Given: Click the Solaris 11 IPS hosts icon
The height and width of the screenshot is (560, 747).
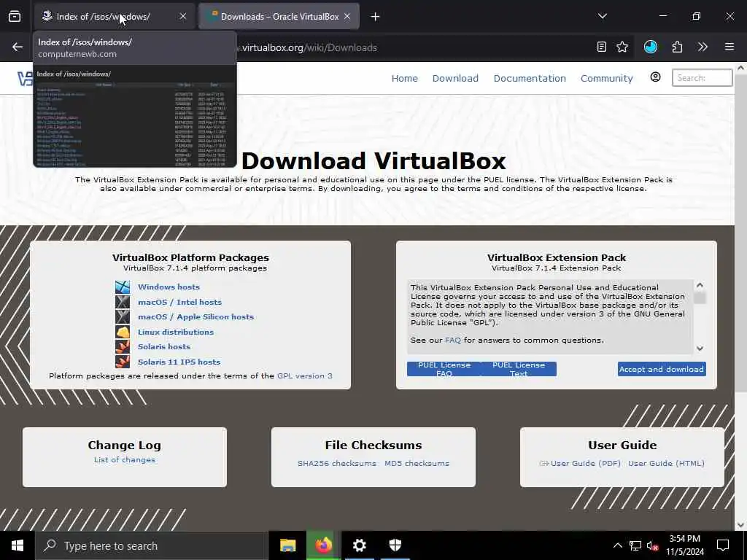Looking at the screenshot, I should pyautogui.click(x=123, y=362).
